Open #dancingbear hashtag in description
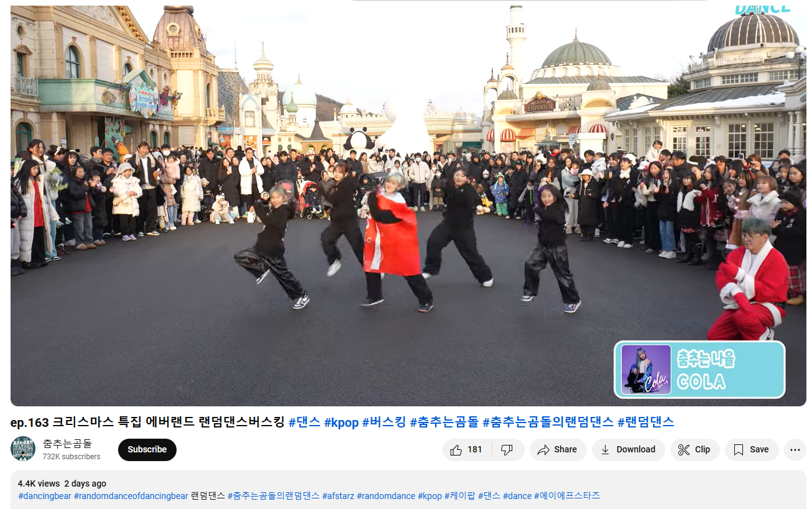This screenshot has height=509, width=812. [x=44, y=496]
